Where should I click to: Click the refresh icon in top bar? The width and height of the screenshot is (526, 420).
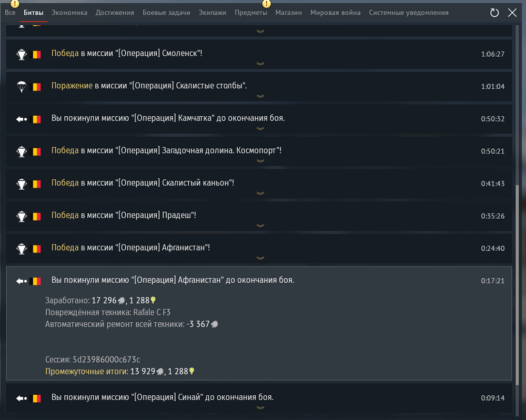click(494, 13)
